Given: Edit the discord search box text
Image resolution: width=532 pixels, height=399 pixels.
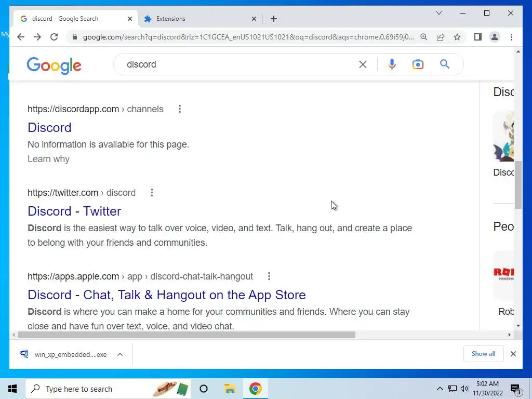Looking at the screenshot, I should [237, 64].
